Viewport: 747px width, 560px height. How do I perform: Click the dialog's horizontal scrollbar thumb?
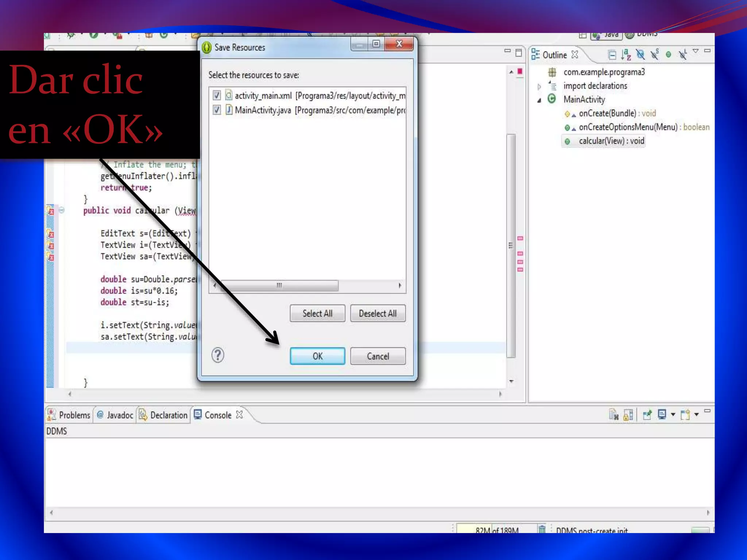coord(279,285)
